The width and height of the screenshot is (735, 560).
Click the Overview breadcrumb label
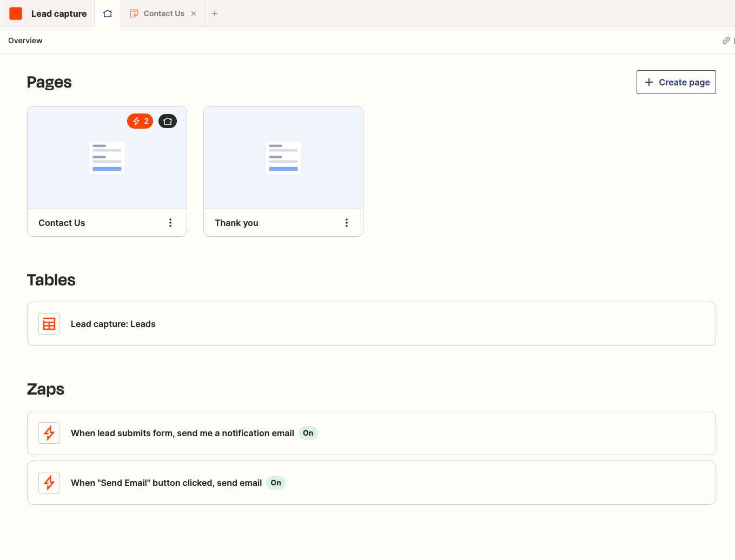[25, 41]
